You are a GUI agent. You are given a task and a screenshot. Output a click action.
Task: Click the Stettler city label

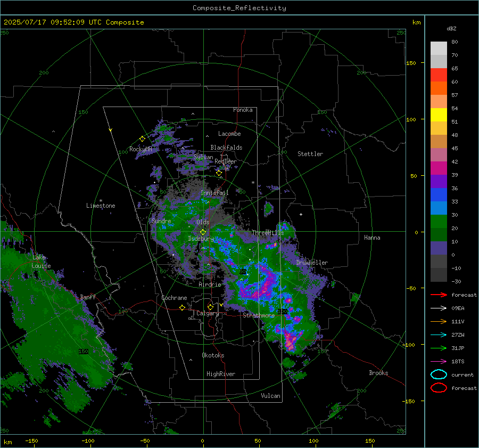310,154
